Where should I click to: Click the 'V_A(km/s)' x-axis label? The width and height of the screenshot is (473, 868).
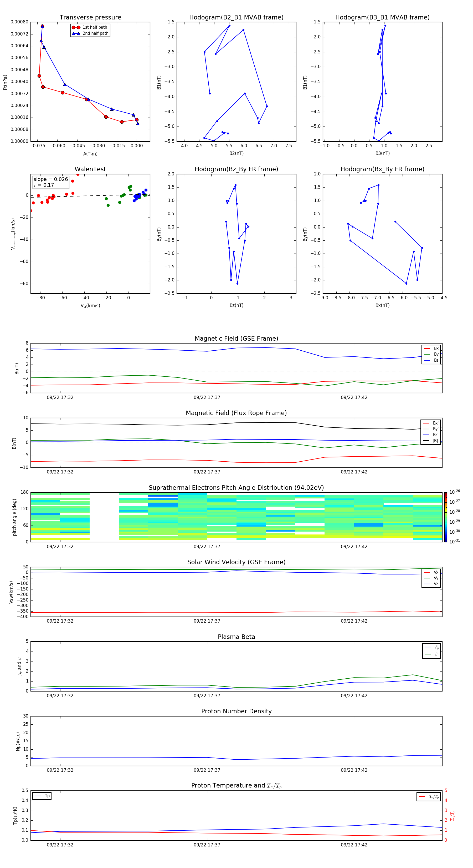tap(90, 306)
